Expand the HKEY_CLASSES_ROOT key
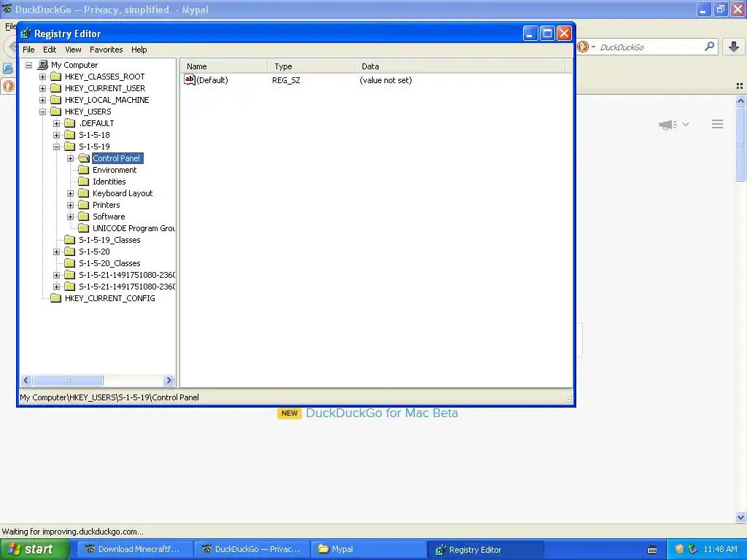747x560 pixels. 42,77
